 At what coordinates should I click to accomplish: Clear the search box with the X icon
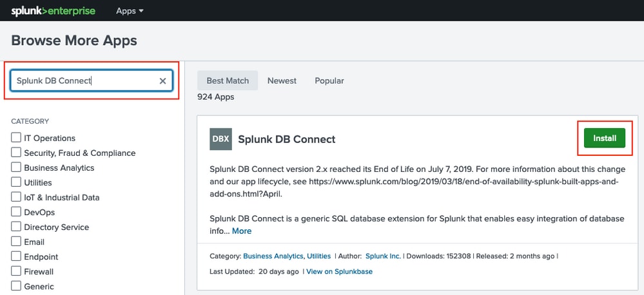point(162,81)
